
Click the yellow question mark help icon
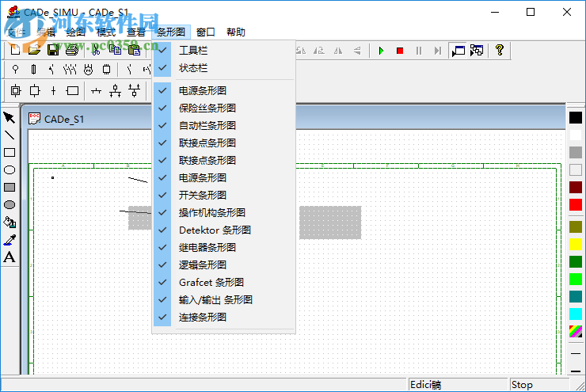(500, 50)
